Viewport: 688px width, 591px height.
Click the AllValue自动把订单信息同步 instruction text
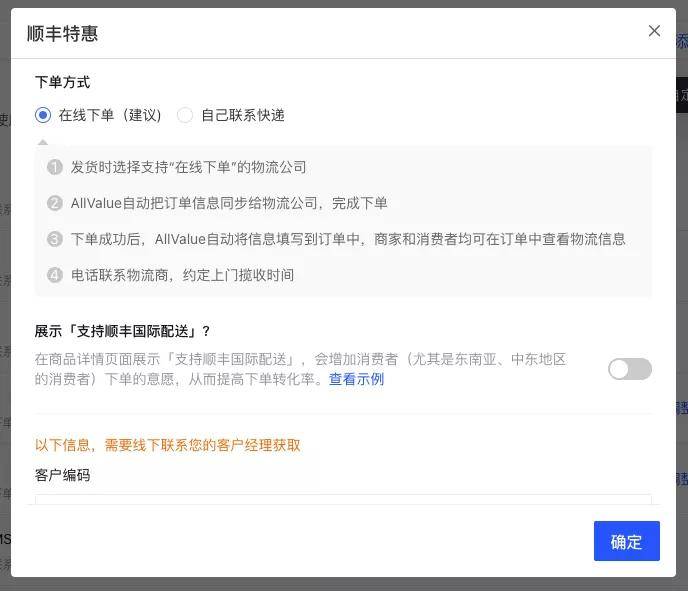(x=229, y=203)
